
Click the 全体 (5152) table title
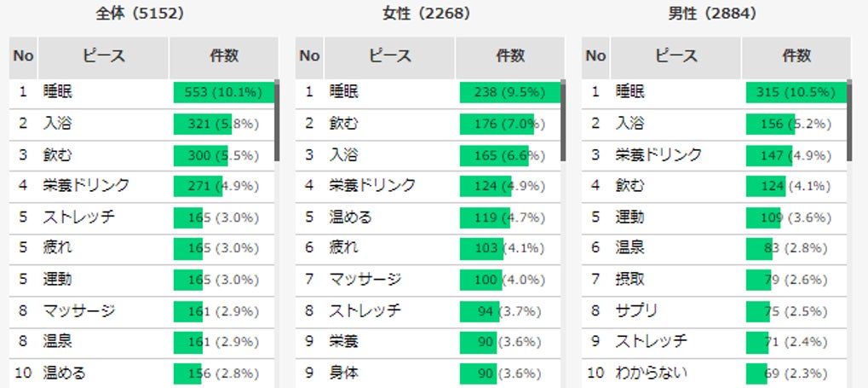pos(142,14)
